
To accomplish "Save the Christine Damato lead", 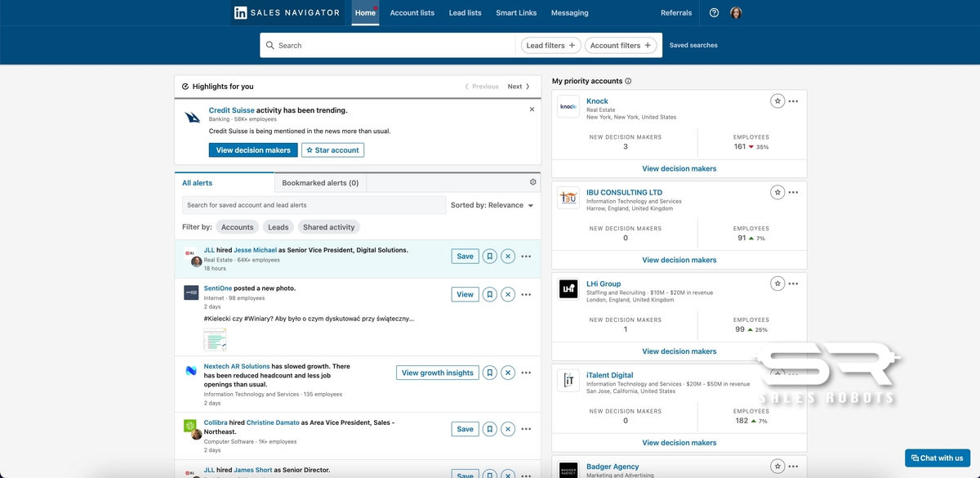I will click(465, 428).
